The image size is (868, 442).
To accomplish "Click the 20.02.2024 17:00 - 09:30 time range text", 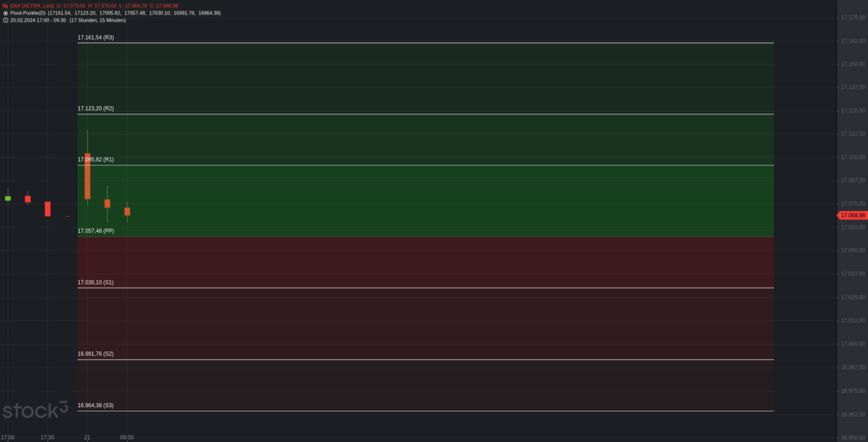I will (38, 20).
